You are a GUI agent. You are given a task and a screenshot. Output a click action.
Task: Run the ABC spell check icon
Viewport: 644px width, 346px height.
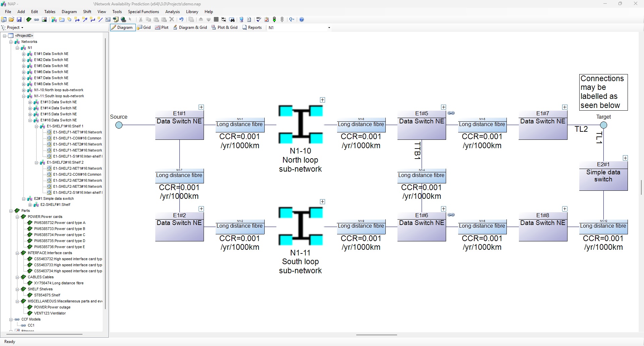(259, 20)
